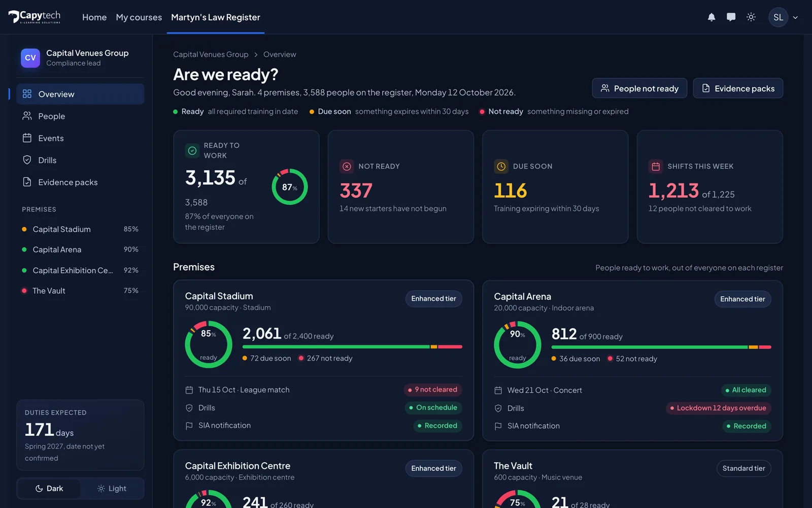Open the notifications bell

[712, 17]
